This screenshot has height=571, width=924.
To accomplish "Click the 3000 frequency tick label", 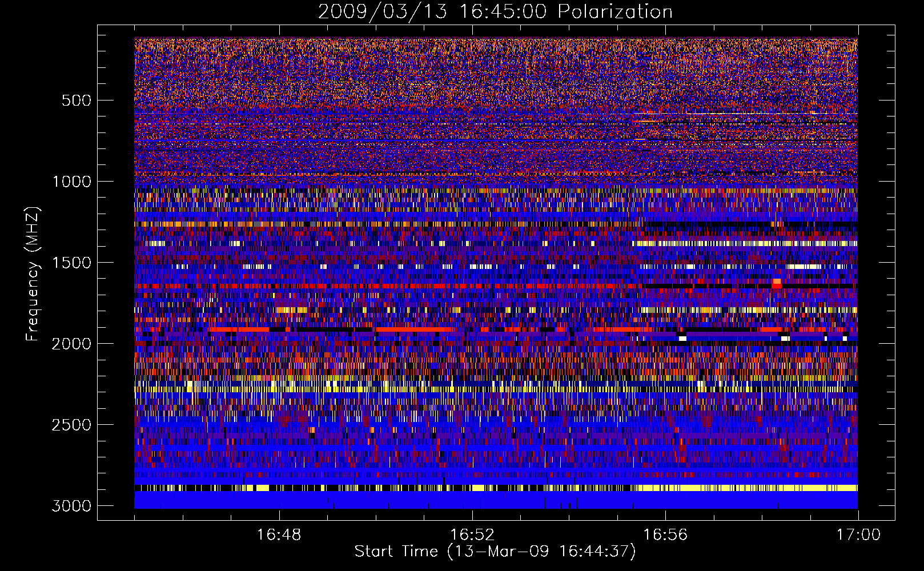I will tap(71, 506).
